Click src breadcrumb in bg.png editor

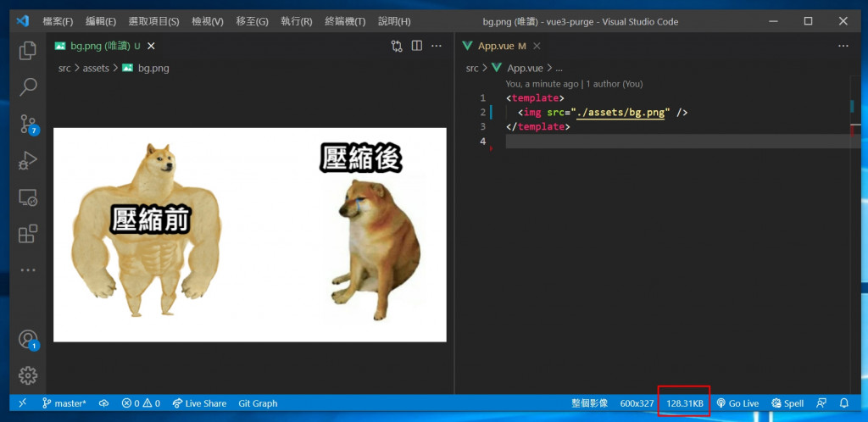64,69
